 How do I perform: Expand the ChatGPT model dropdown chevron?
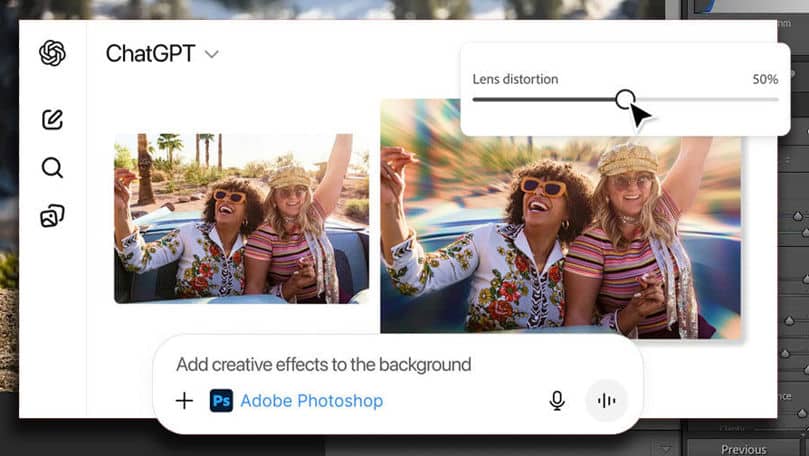211,55
